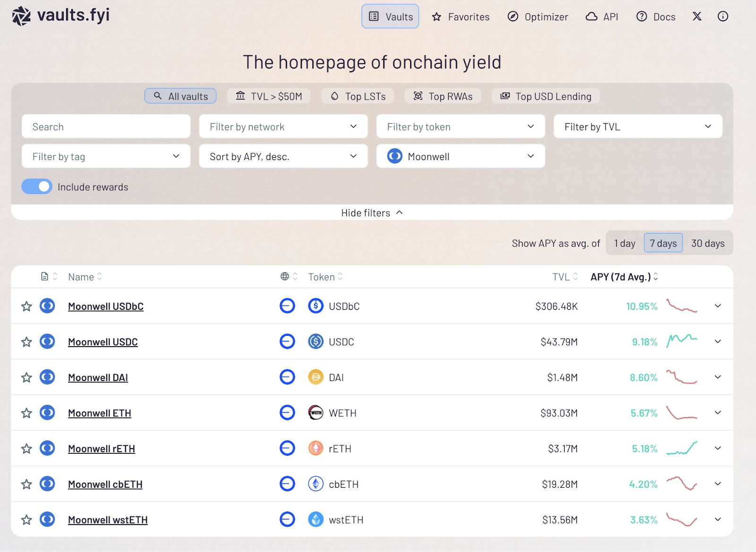Select the TVL > $50M preset
Screen dimensions: 756x552
tap(268, 96)
